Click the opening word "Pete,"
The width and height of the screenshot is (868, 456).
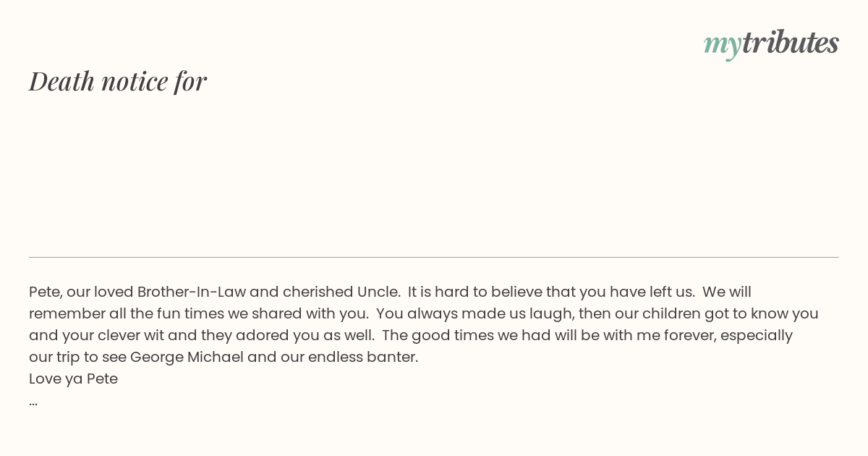click(46, 292)
